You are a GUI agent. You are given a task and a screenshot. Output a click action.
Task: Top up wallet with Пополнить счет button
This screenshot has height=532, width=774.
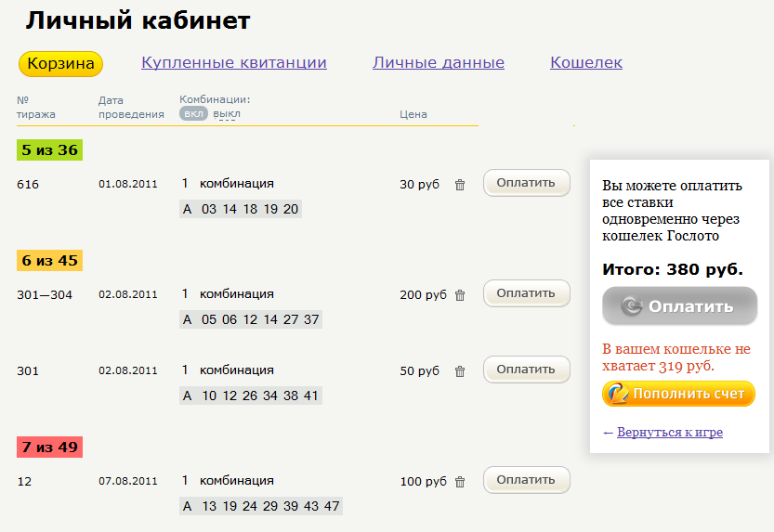point(678,394)
